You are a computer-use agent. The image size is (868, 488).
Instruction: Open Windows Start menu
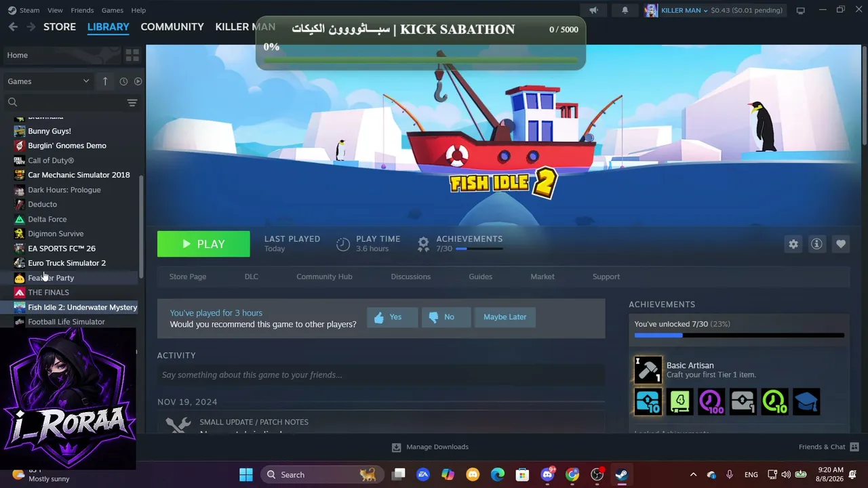pos(246,474)
